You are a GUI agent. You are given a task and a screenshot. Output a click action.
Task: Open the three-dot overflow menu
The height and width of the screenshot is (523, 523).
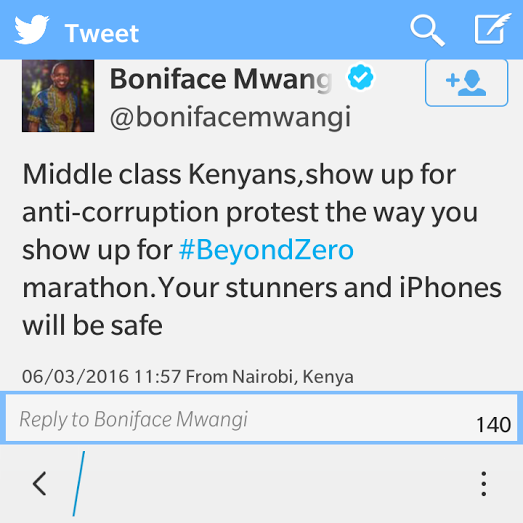point(483,484)
